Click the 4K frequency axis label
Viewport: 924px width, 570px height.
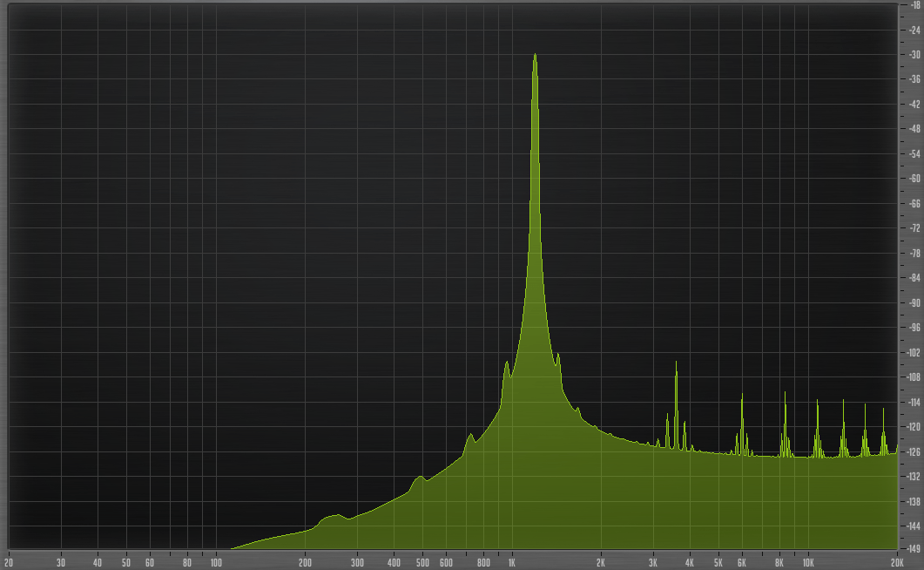690,562
